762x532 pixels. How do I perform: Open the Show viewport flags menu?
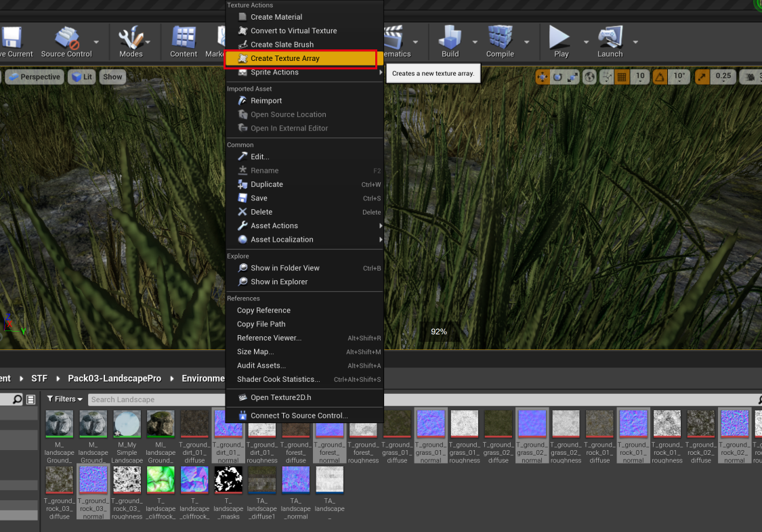click(112, 76)
